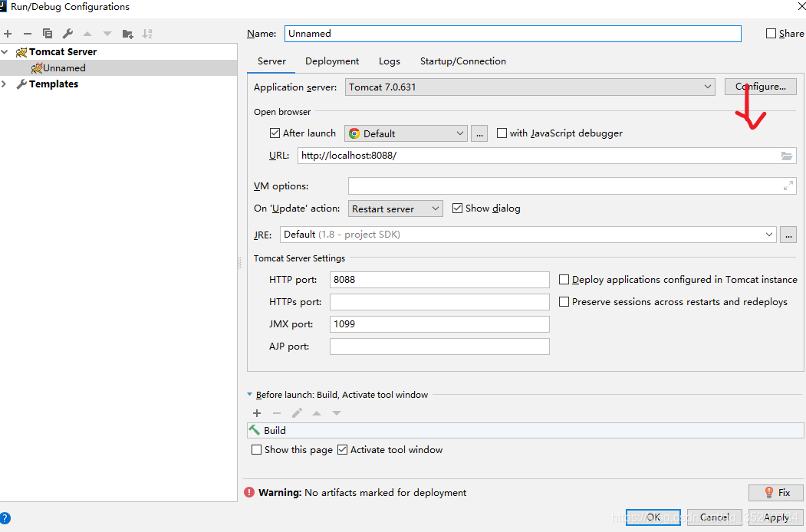Click the Name input field
The width and height of the screenshot is (806, 532).
513,34
